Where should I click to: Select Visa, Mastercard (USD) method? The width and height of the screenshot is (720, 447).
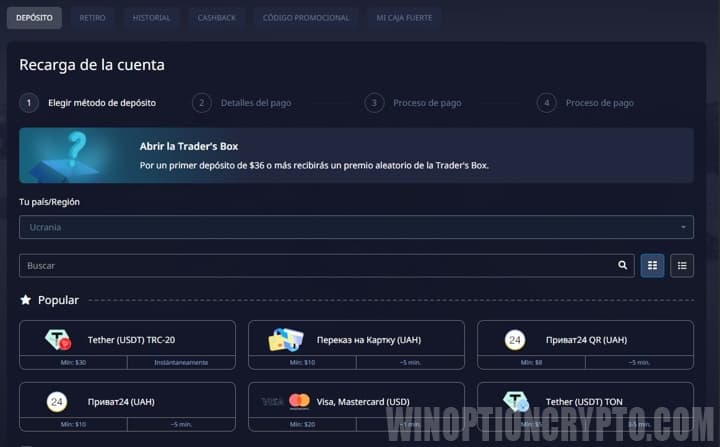click(x=356, y=407)
